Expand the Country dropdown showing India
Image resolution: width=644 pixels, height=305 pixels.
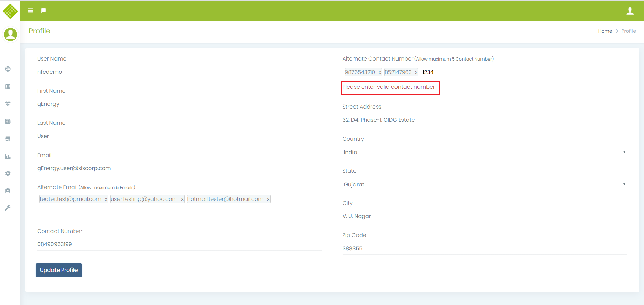pos(484,152)
